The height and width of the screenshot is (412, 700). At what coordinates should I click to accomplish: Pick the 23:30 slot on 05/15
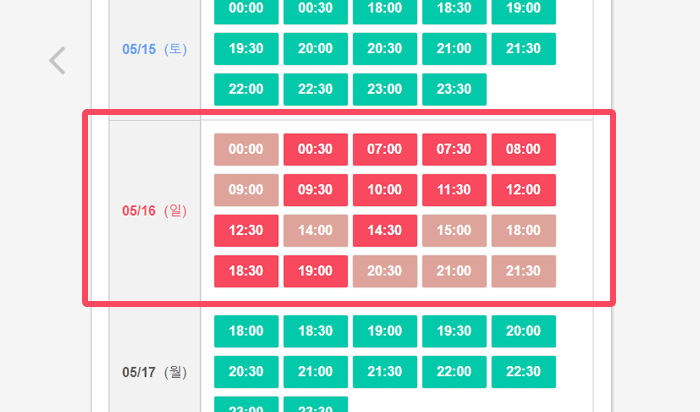[x=454, y=89]
